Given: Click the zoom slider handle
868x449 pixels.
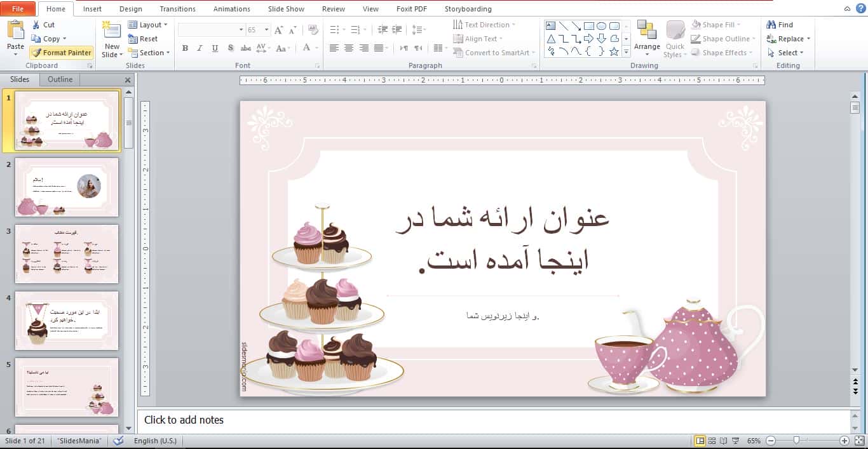Looking at the screenshot, I should coord(796,440).
